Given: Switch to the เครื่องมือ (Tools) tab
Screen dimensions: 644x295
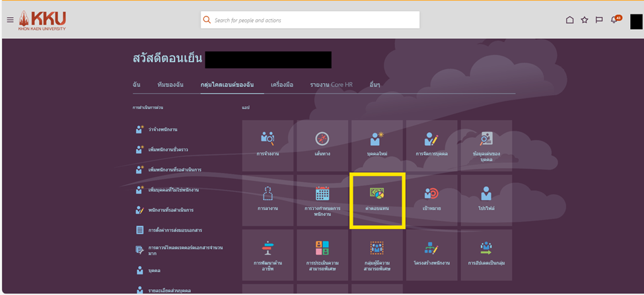Looking at the screenshot, I should pos(282,85).
